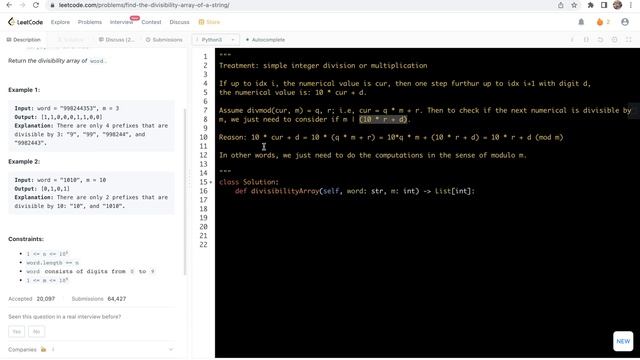Click the Constraints heading

[26, 239]
